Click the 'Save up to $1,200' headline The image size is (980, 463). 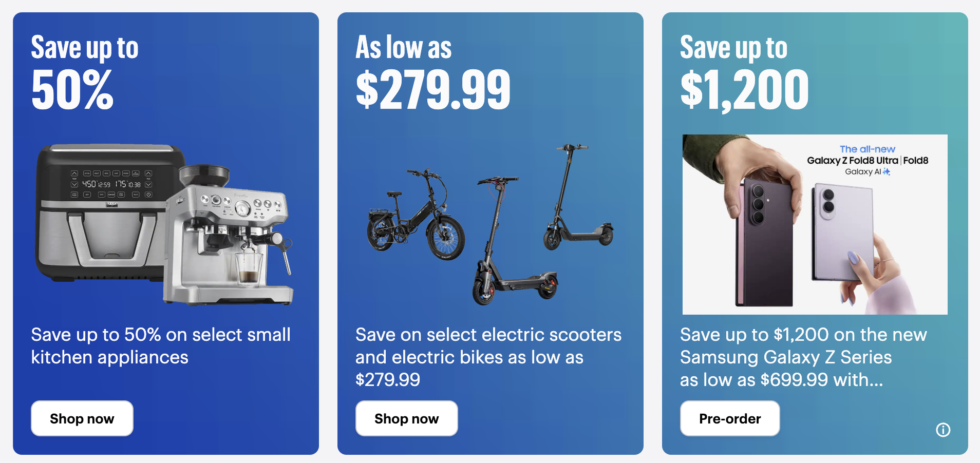click(x=744, y=73)
